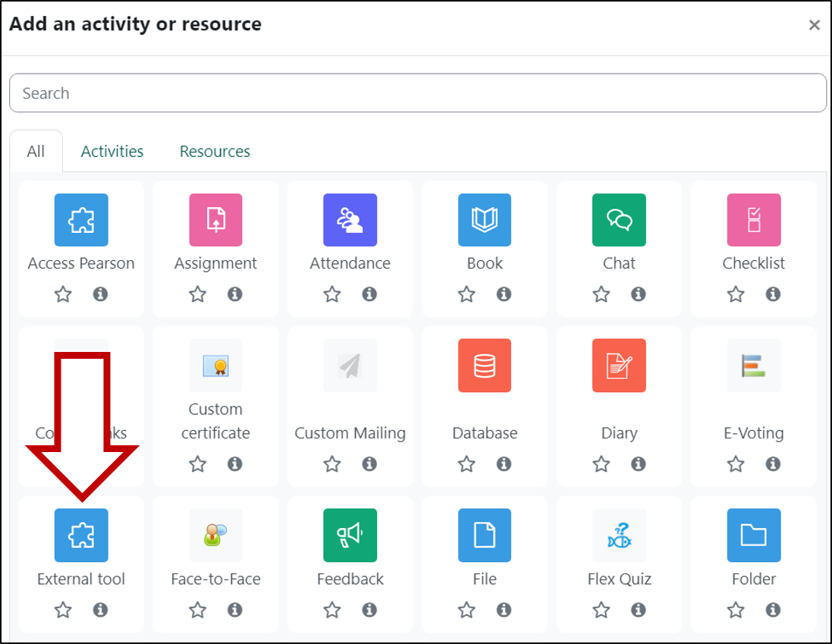View details for Custom certificate
832x644 pixels.
click(235, 464)
